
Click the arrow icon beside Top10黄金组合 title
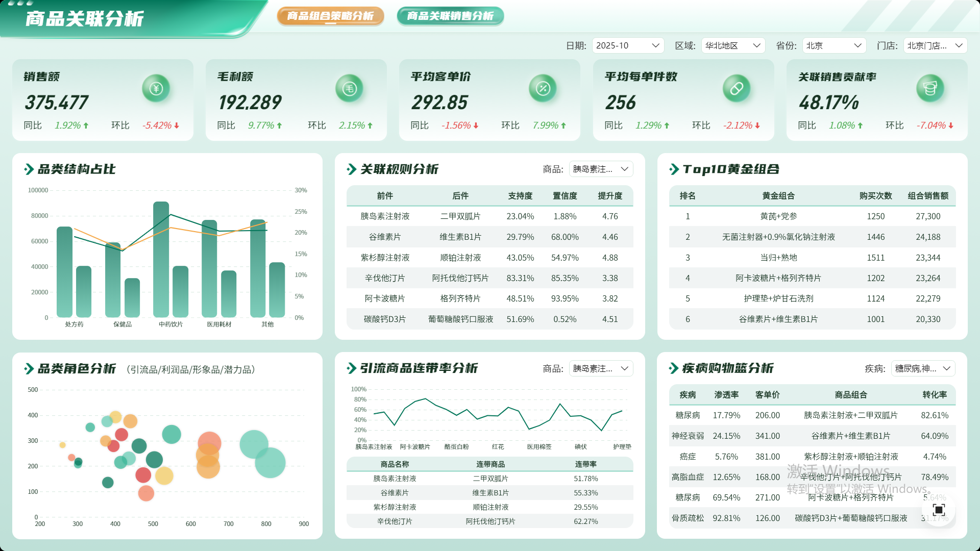coord(674,169)
